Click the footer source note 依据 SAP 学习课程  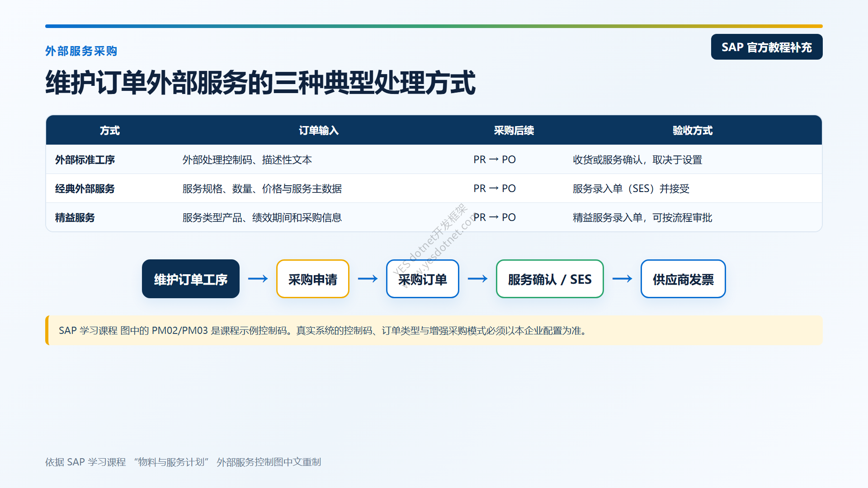pos(183,462)
